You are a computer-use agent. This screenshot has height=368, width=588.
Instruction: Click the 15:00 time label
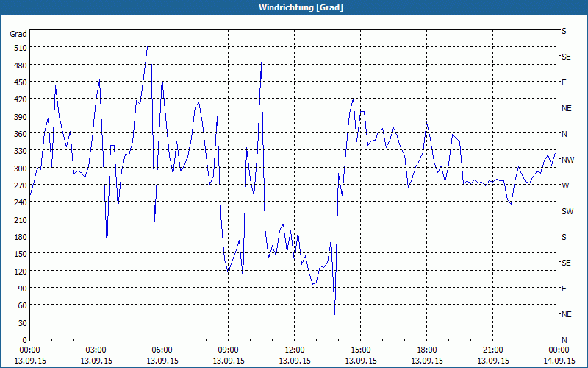(361, 350)
